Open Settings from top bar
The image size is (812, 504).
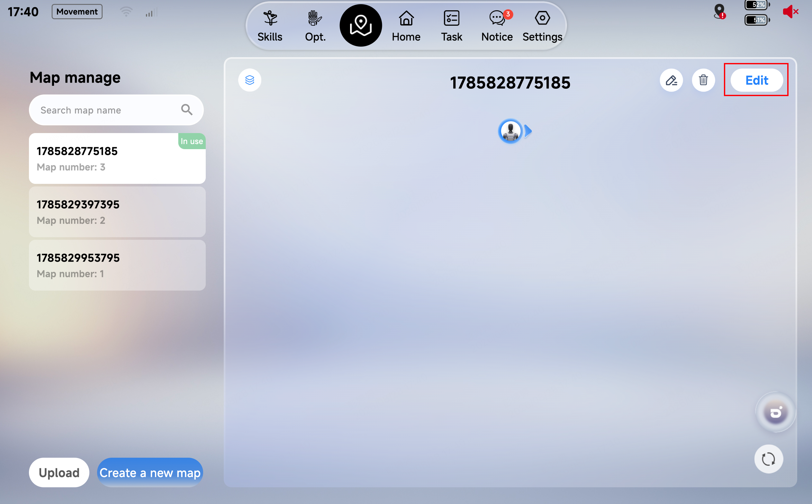(x=542, y=26)
